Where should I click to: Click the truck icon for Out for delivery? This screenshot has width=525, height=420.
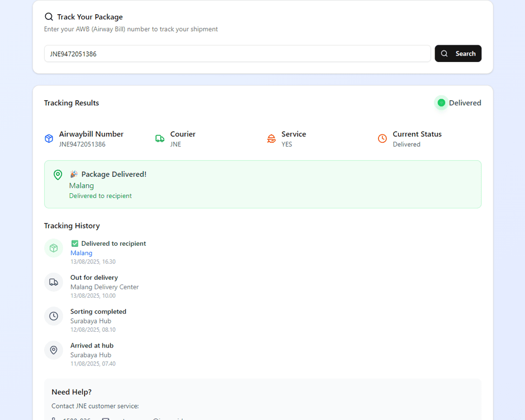(54, 282)
